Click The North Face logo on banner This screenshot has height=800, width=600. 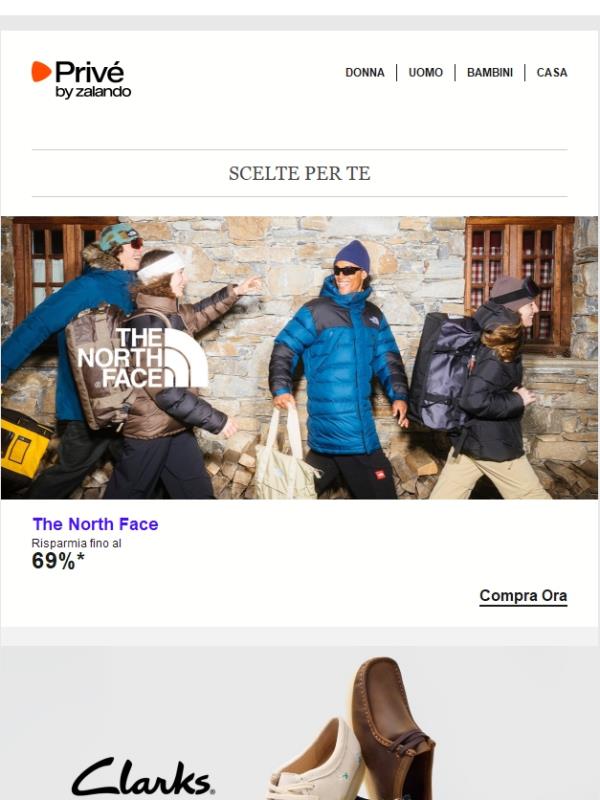coord(143,358)
